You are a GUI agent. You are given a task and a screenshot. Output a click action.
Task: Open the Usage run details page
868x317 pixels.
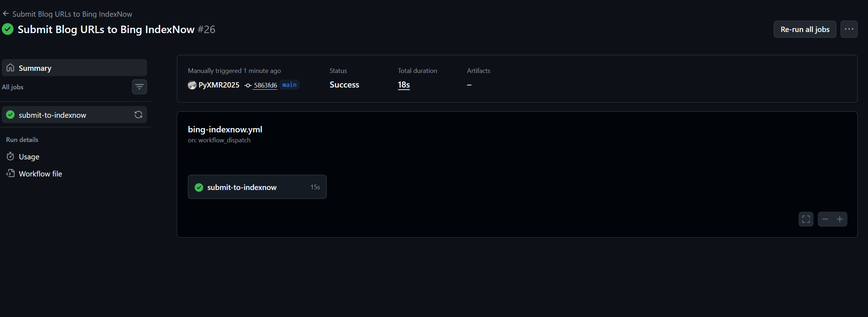(x=29, y=157)
